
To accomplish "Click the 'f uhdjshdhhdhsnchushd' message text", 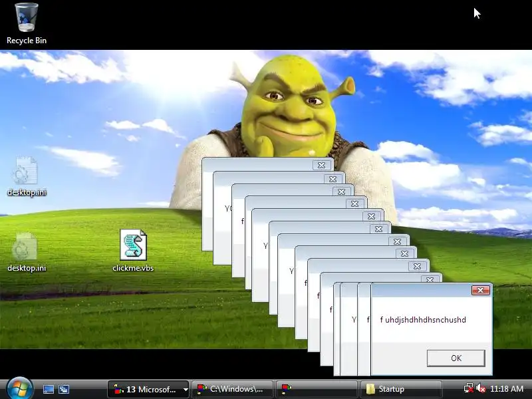I will (x=423, y=320).
